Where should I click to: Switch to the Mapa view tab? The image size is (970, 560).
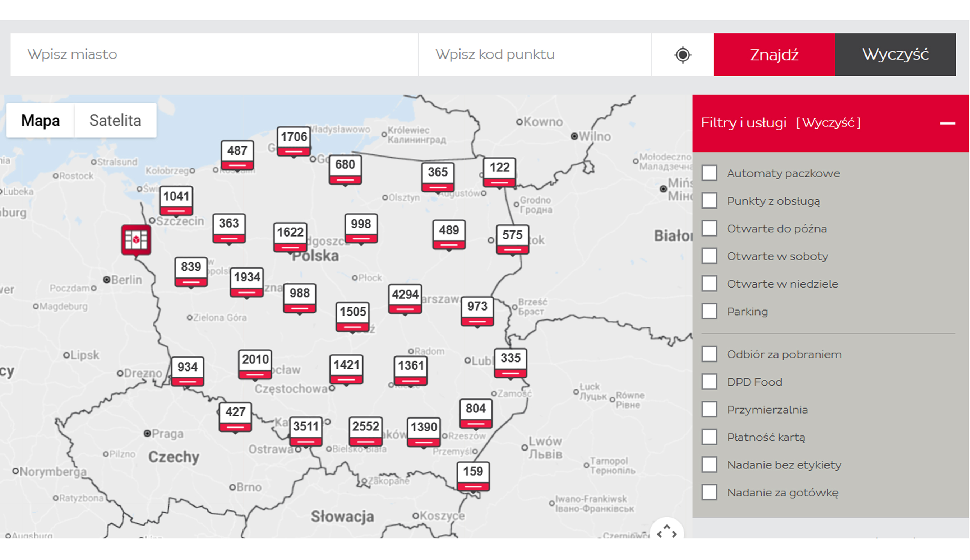(x=40, y=120)
